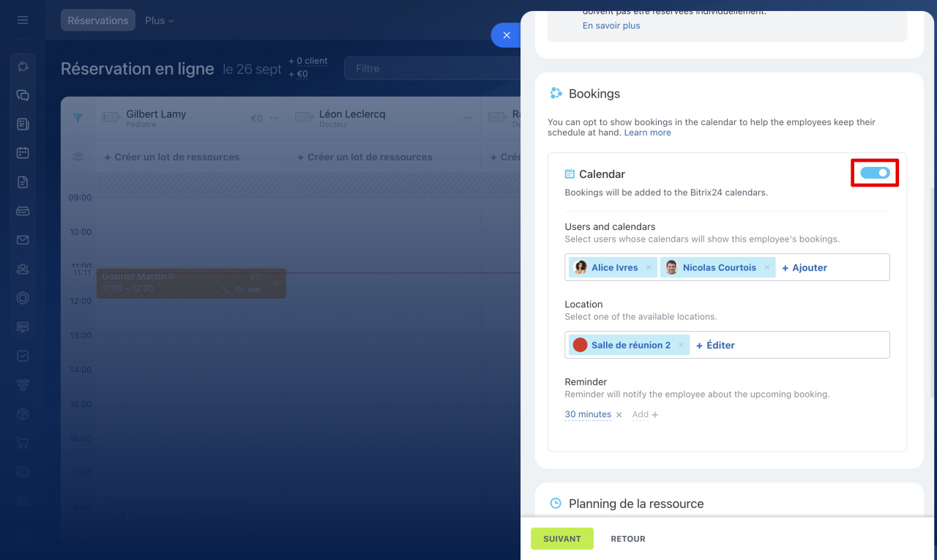Open the Mail envelope sidebar icon

(x=23, y=240)
